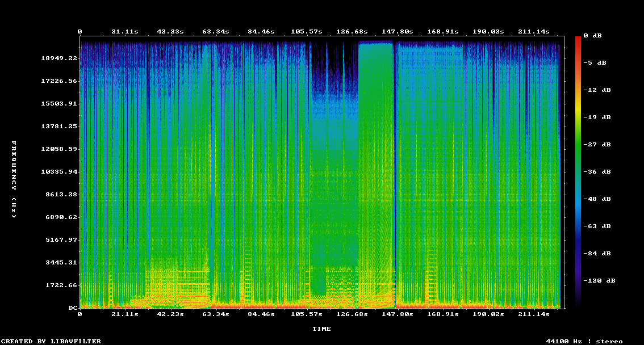
Task: Click the TIME axis title below the spectrogram
Action: [x=321, y=329]
